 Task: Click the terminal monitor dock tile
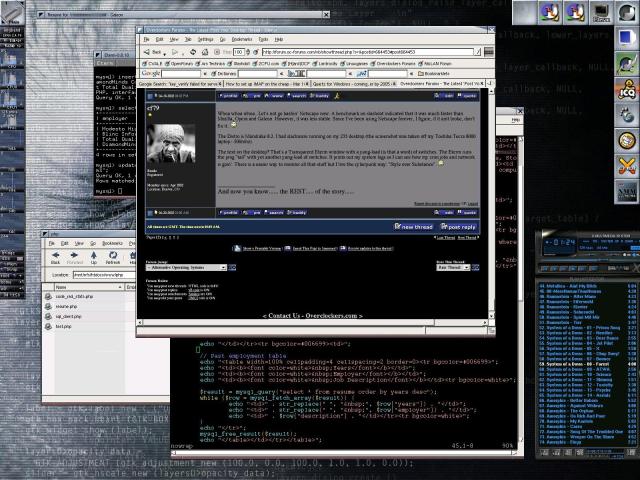pos(601,13)
